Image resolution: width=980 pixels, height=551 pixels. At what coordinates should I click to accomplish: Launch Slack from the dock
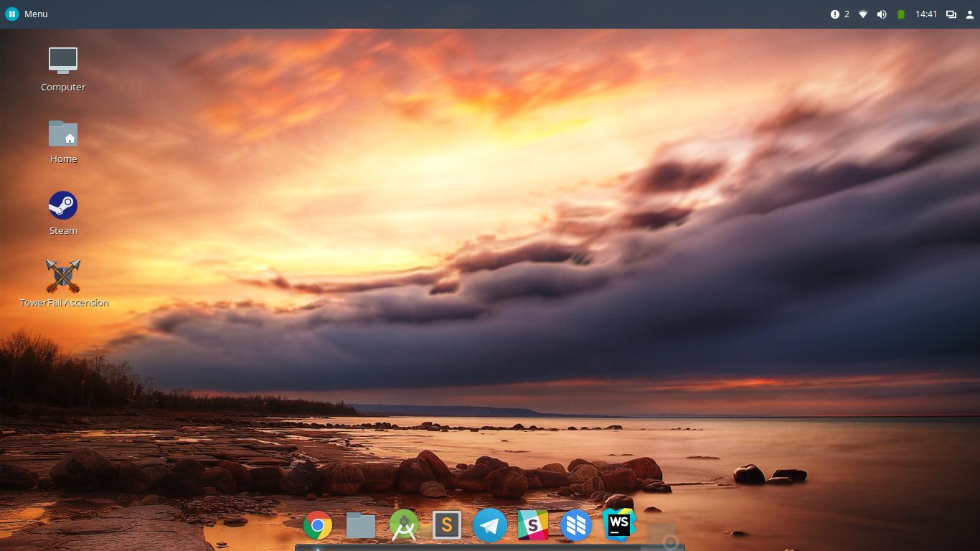(533, 526)
